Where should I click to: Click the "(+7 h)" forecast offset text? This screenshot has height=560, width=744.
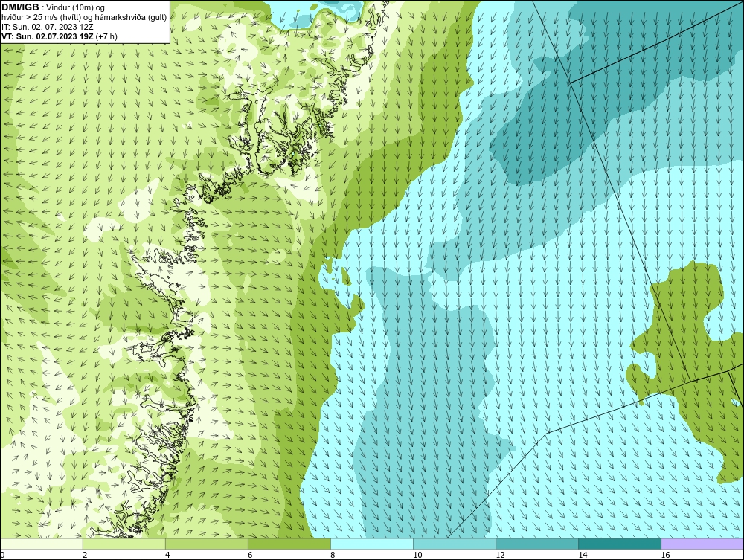[x=106, y=36]
